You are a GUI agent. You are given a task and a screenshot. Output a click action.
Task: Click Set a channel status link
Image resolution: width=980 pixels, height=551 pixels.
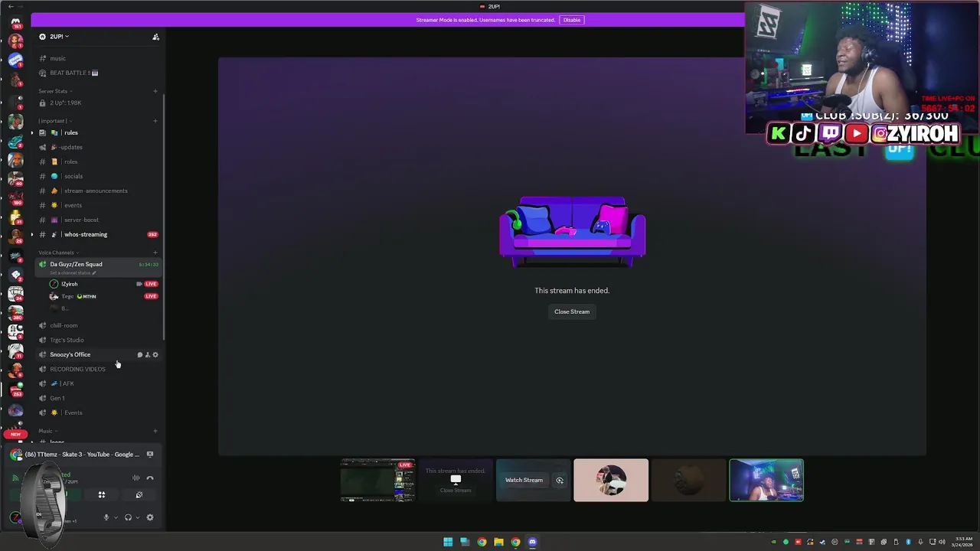coord(73,273)
